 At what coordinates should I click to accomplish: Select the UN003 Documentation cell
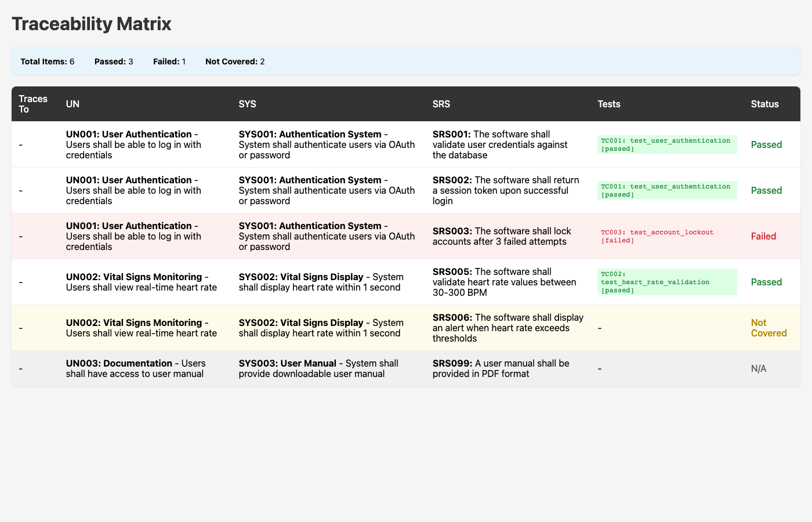pos(146,368)
